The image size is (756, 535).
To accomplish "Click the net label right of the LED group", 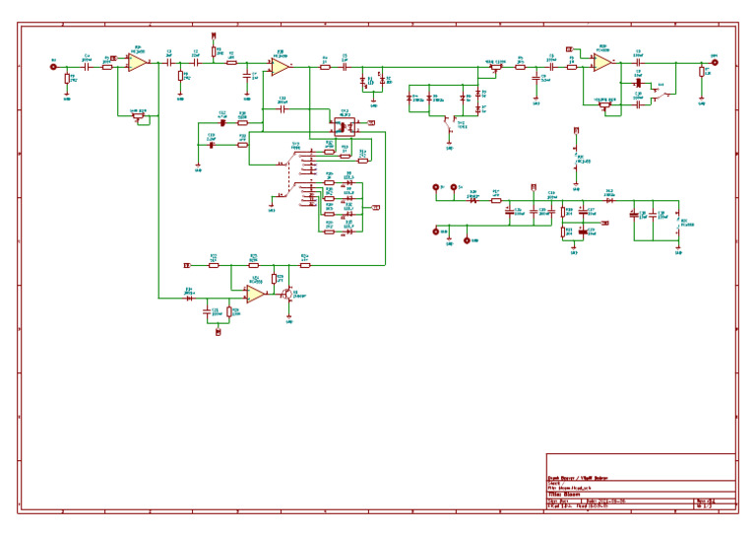I will 376,208.
